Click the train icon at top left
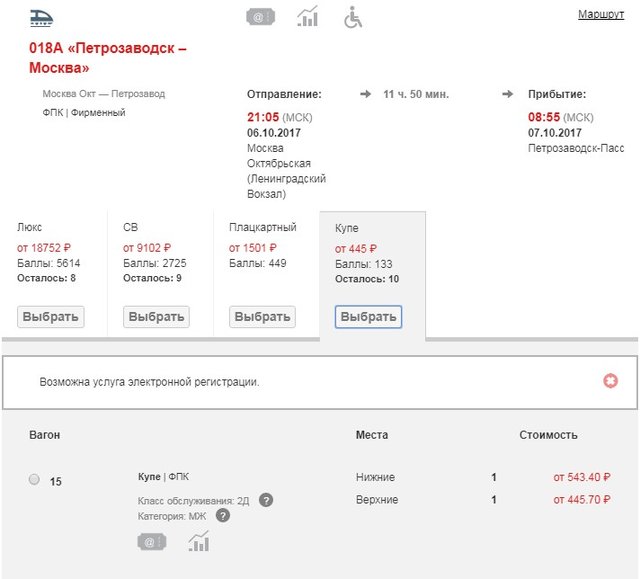 pyautogui.click(x=42, y=16)
